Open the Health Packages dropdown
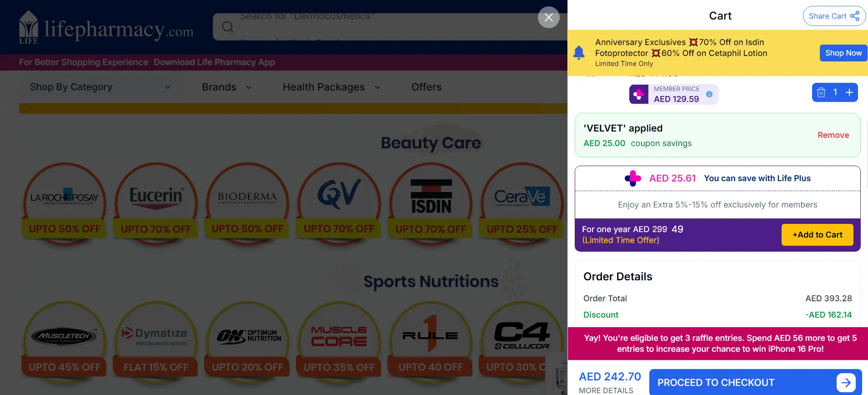868x395 pixels. (331, 87)
